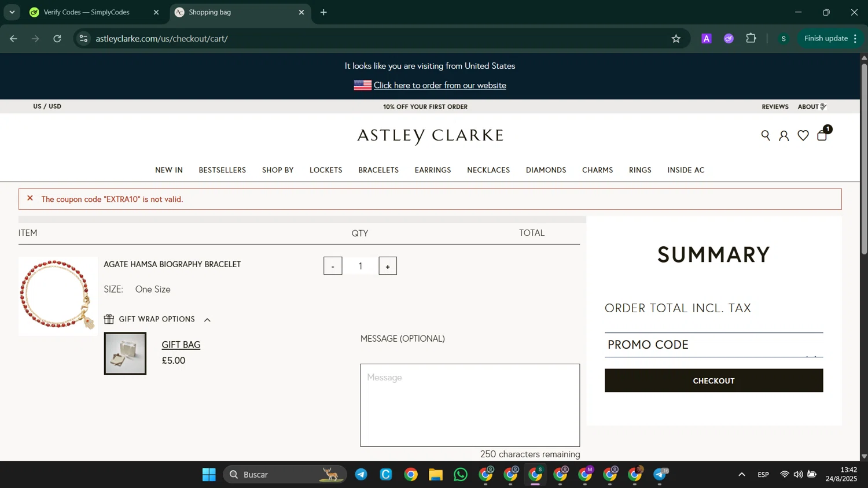Open the Diamonds menu
This screenshot has height=488, width=868.
click(x=546, y=170)
